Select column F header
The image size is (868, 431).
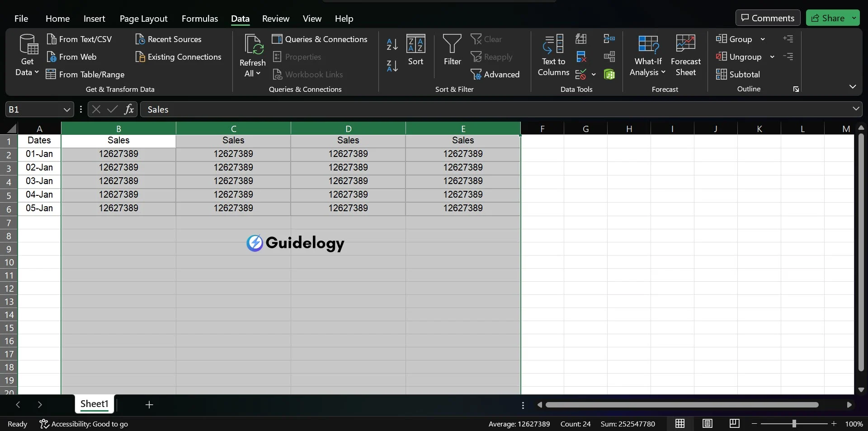click(542, 128)
